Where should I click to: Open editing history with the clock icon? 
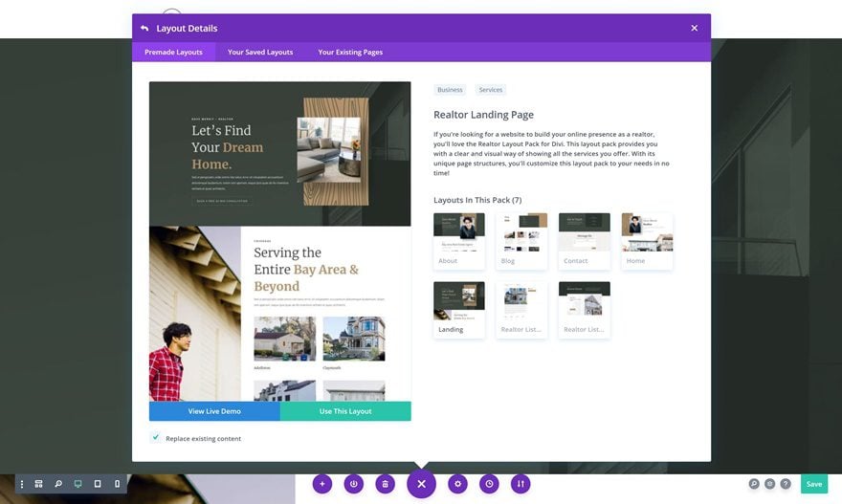(489, 484)
